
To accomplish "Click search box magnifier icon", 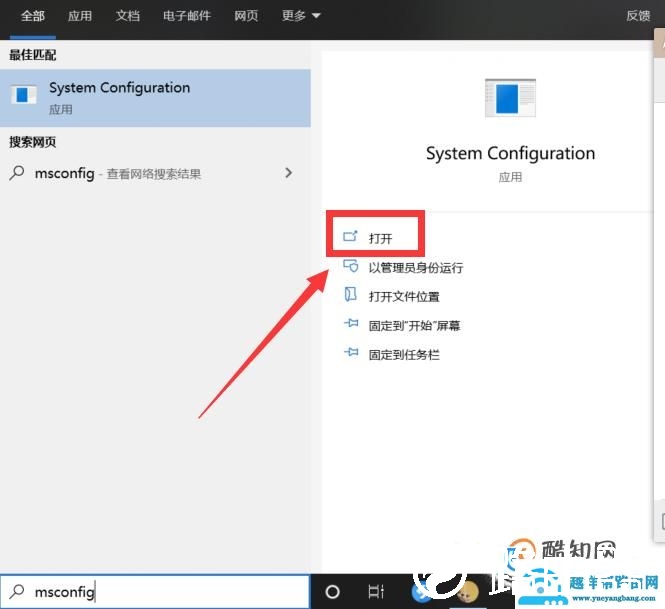I will (17, 591).
